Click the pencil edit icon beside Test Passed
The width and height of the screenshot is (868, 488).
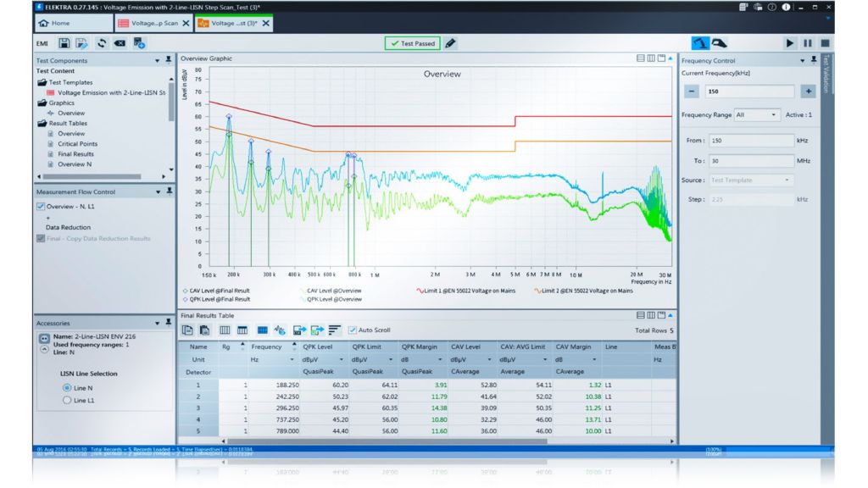pos(451,42)
